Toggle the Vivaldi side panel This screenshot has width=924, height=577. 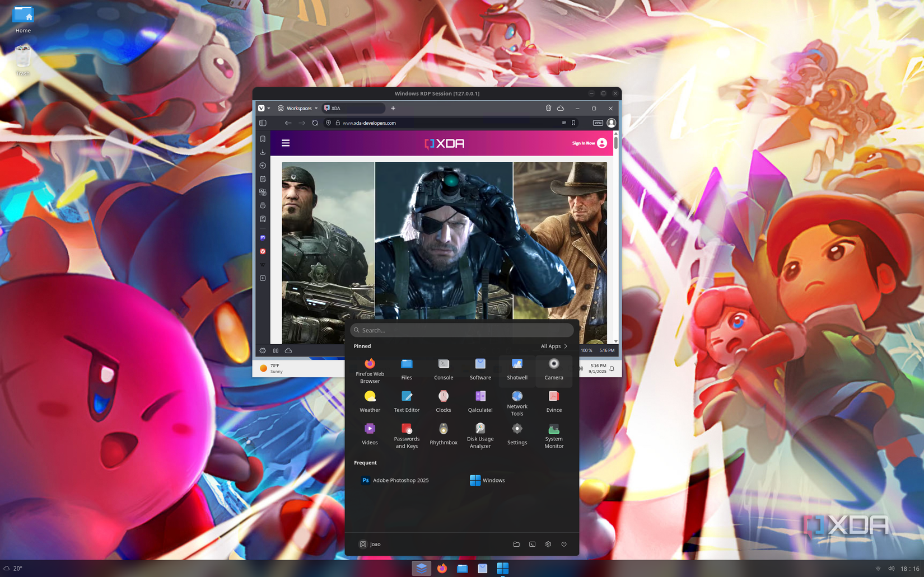[x=263, y=123]
